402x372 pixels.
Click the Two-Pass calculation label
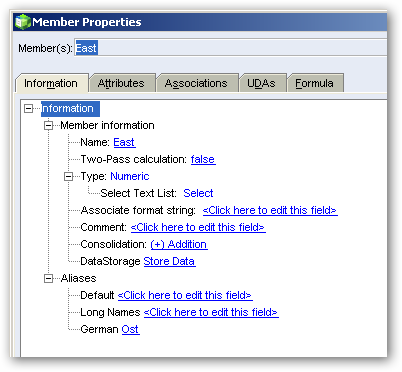pyautogui.click(x=133, y=160)
